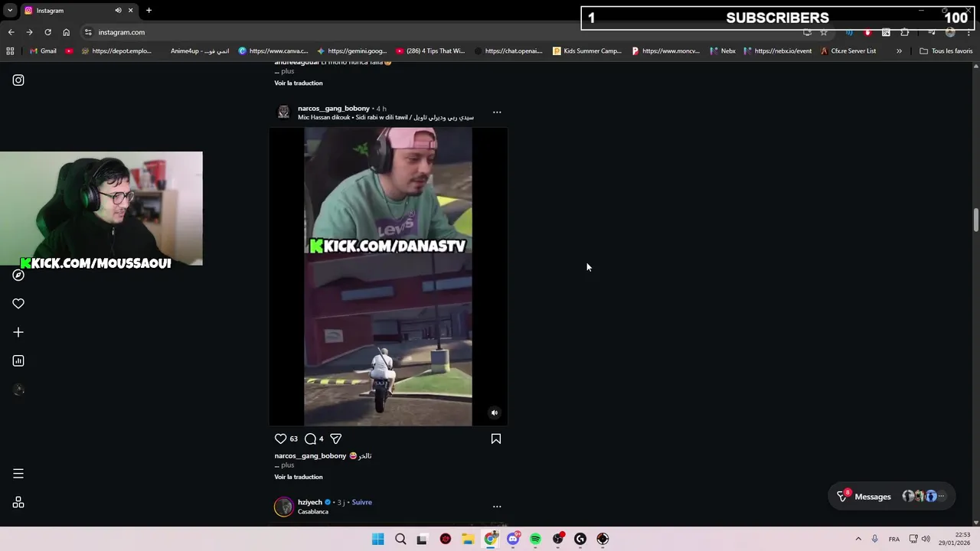Click Voir la traduction under narcos post
The height and width of the screenshot is (551, 980).
(299, 477)
